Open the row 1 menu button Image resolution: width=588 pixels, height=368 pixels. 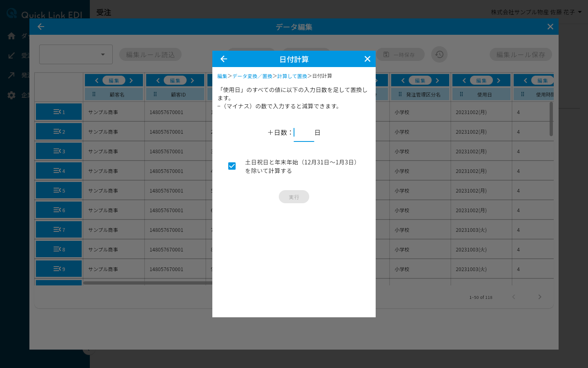(59, 112)
